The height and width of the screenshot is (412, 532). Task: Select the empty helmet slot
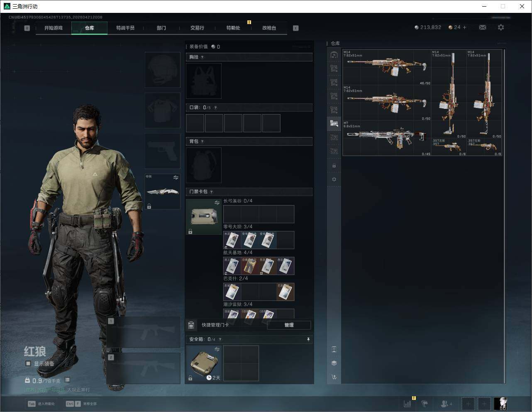(163, 70)
